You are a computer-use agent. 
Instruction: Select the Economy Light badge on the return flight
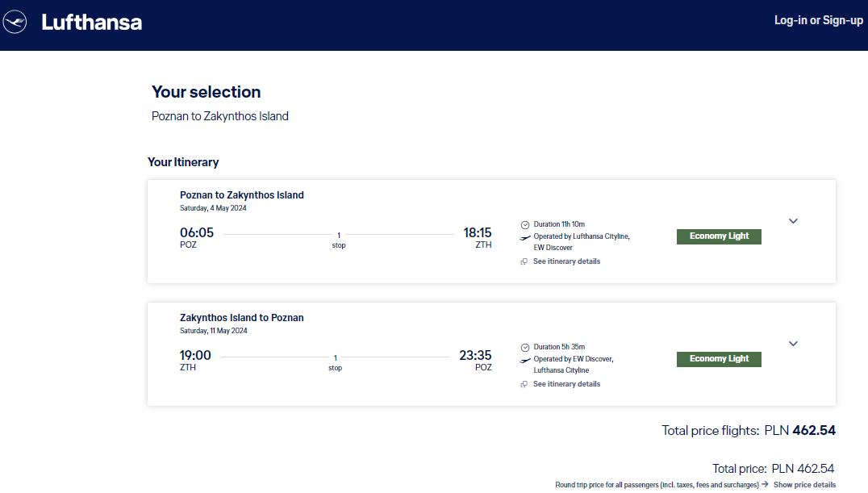pyautogui.click(x=719, y=359)
